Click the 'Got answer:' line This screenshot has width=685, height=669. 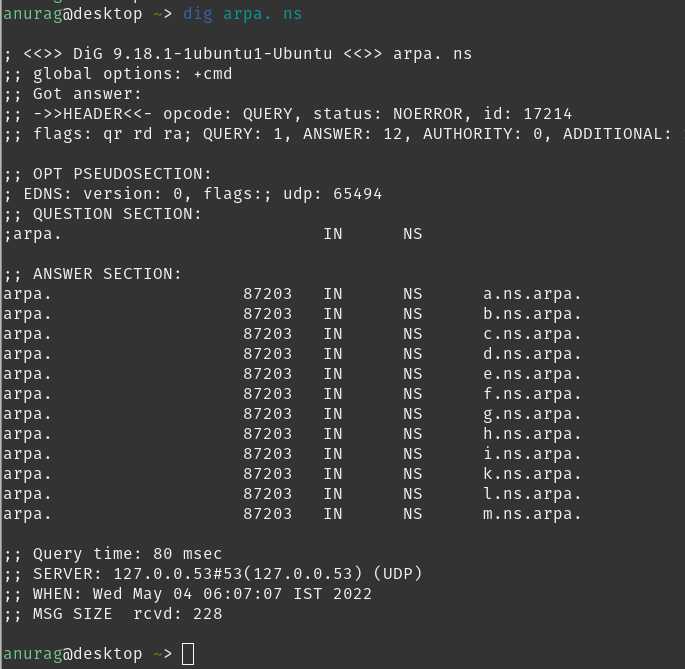point(73,94)
